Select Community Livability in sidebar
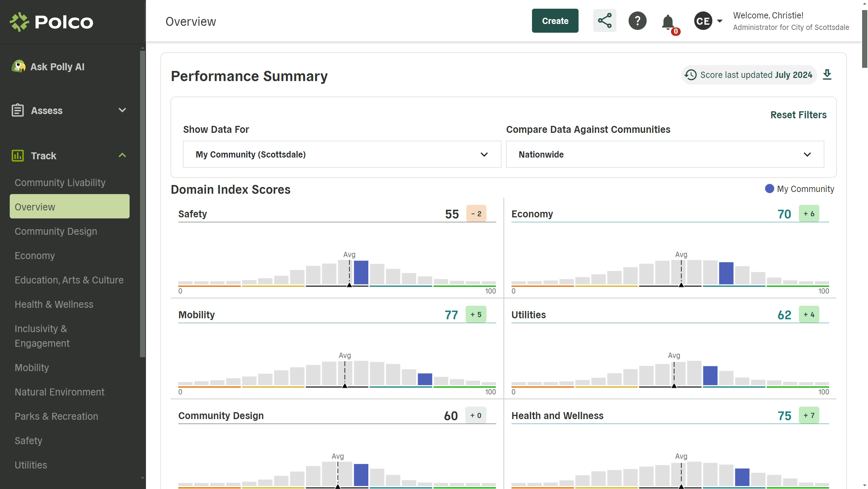Screen dimensions: 868x489 60,183
